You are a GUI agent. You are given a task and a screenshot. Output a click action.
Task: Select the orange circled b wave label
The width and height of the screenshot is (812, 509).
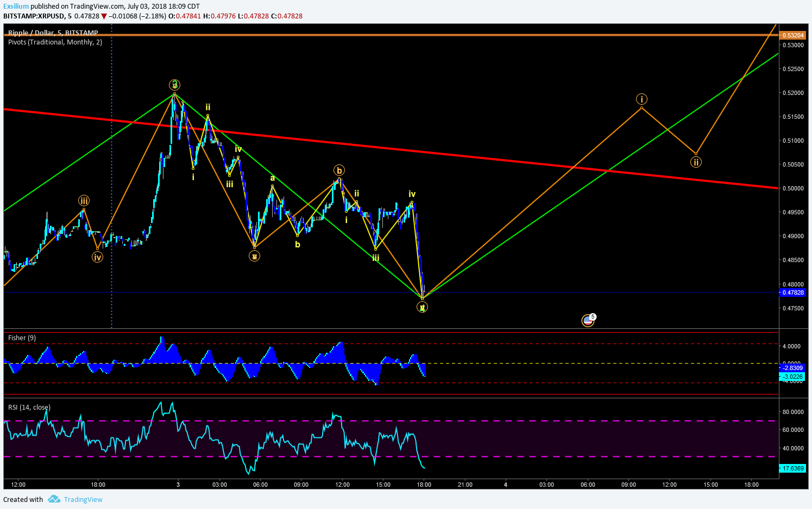coord(339,170)
